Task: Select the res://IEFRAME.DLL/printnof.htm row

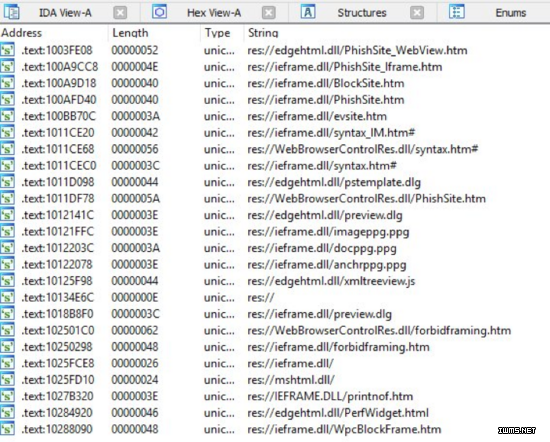Action: (275, 396)
